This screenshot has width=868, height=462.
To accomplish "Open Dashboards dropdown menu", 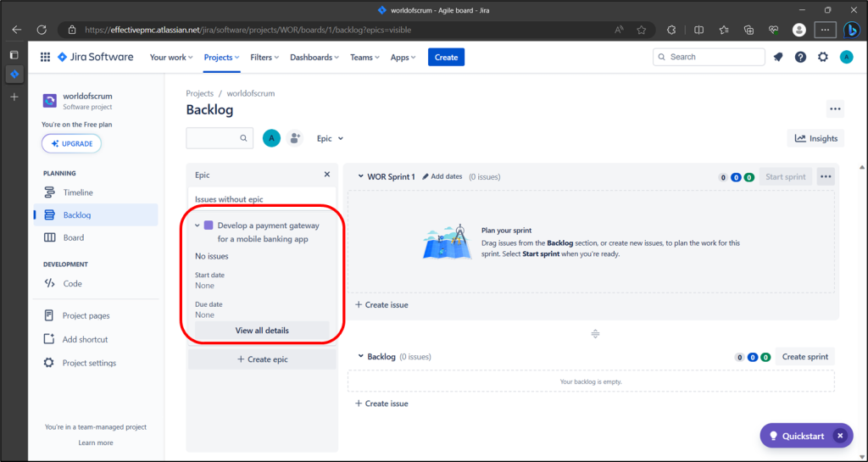I will tap(314, 57).
